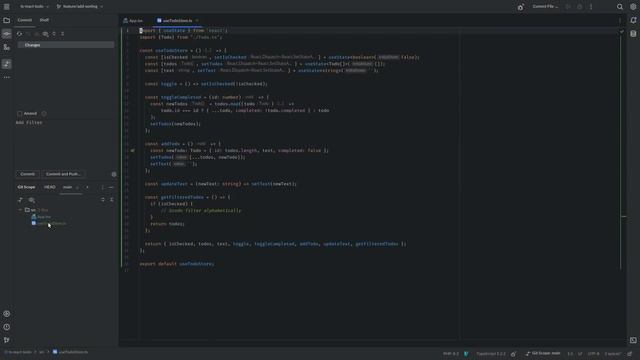
Task: Open more run actions kebab menu
Action: coord(591,7)
